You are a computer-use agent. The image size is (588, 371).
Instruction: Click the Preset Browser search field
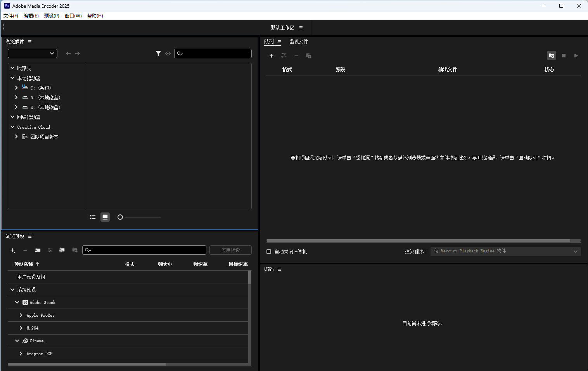tap(144, 250)
